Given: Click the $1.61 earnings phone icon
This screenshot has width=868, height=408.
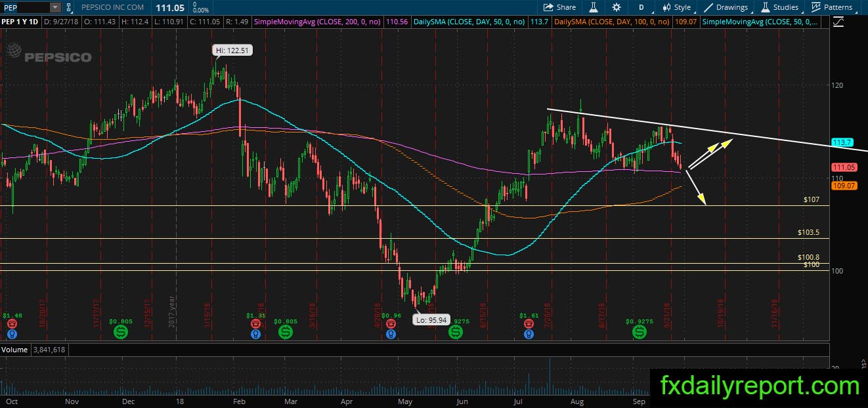Looking at the screenshot, I should (x=529, y=325).
